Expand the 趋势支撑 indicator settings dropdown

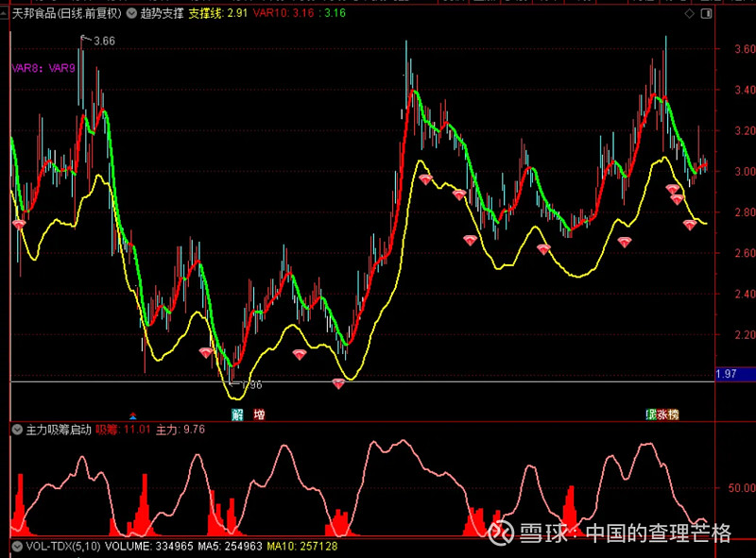131,14
